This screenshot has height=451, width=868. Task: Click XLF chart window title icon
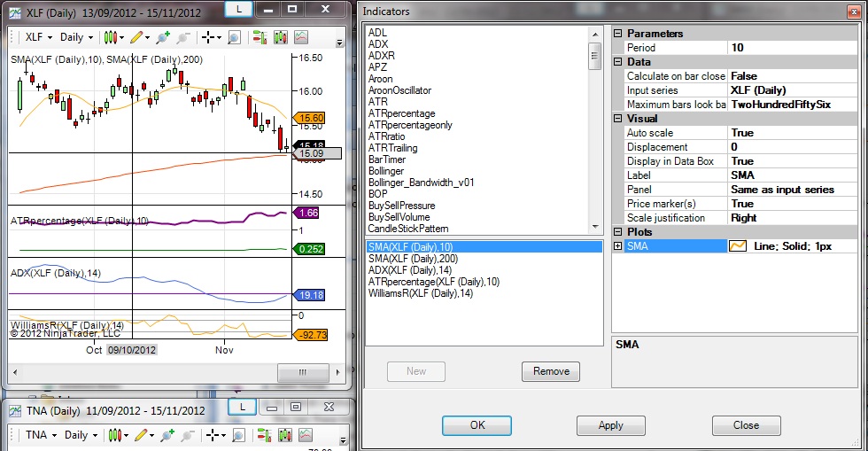coord(15,12)
